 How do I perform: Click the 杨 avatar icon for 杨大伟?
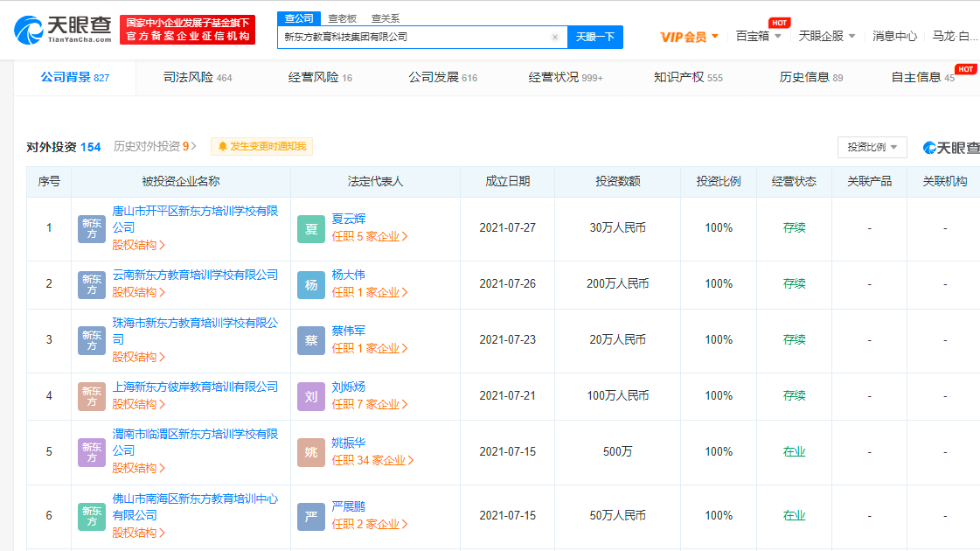coord(310,284)
